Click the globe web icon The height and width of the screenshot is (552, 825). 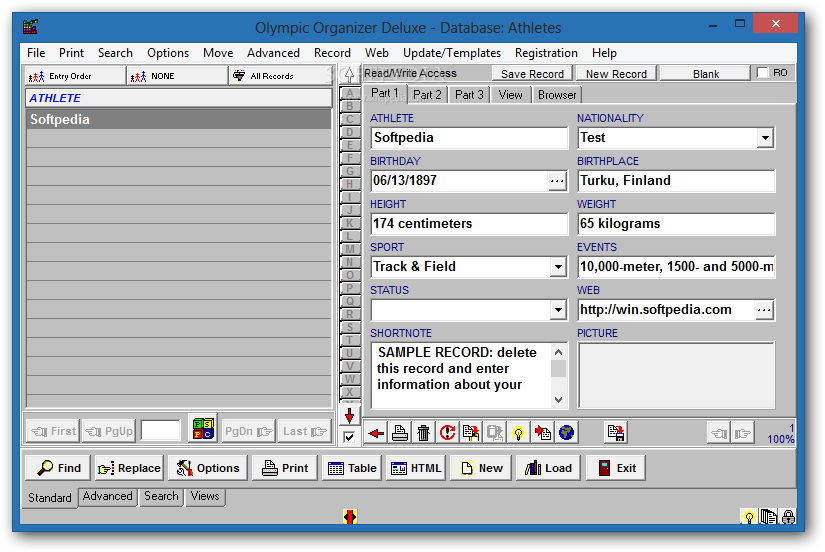click(x=566, y=433)
